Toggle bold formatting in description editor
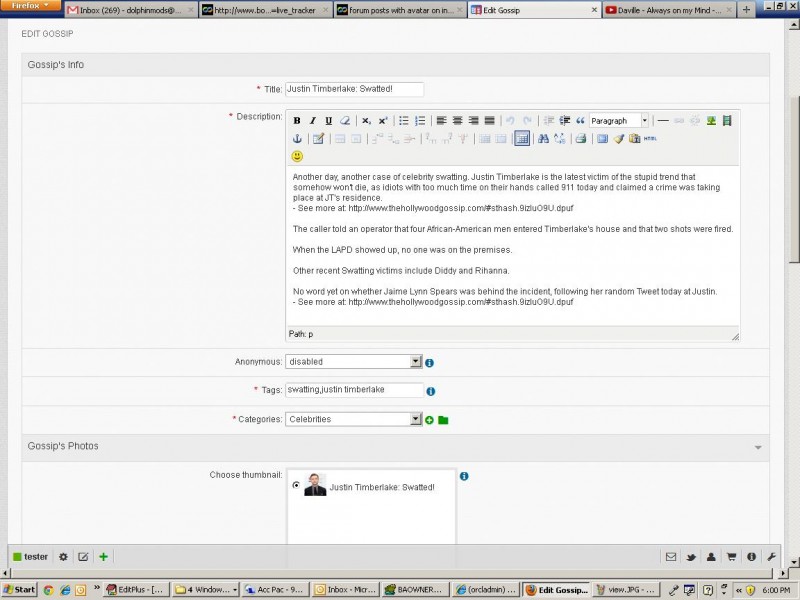 coord(296,121)
